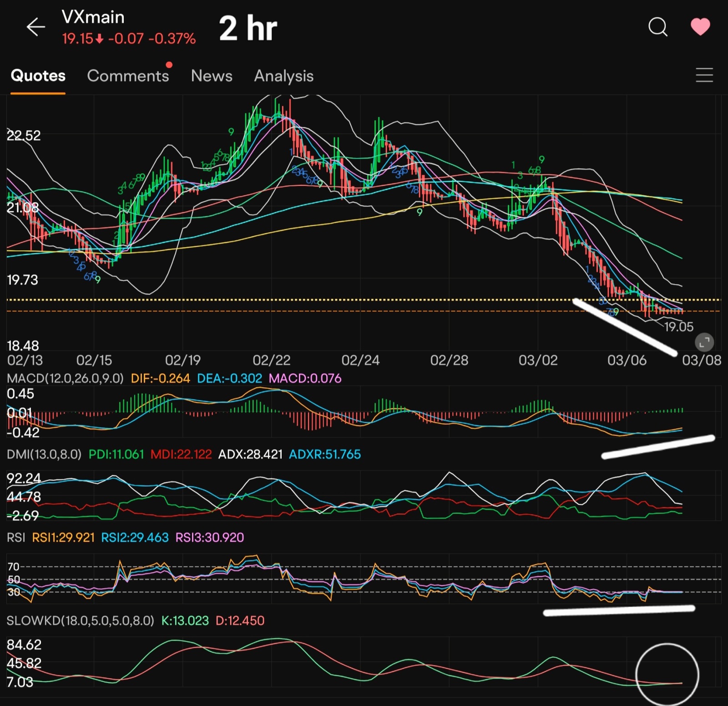Viewport: 728px width, 706px height.
Task: Tap the 19.05 low price label
Action: pyautogui.click(x=679, y=327)
